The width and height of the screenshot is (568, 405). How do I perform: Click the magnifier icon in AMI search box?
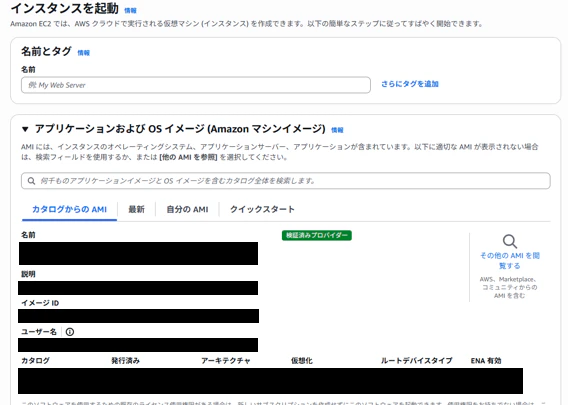[x=32, y=181]
